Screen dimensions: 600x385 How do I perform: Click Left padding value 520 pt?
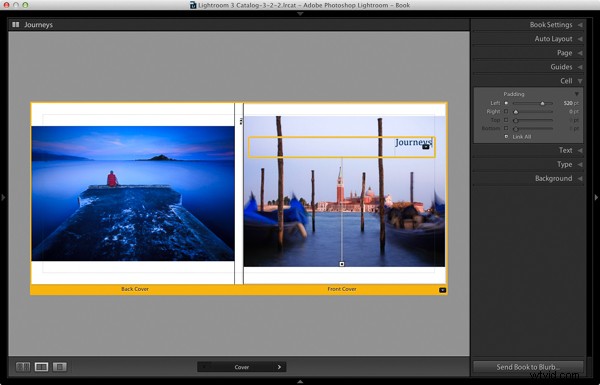(x=571, y=103)
